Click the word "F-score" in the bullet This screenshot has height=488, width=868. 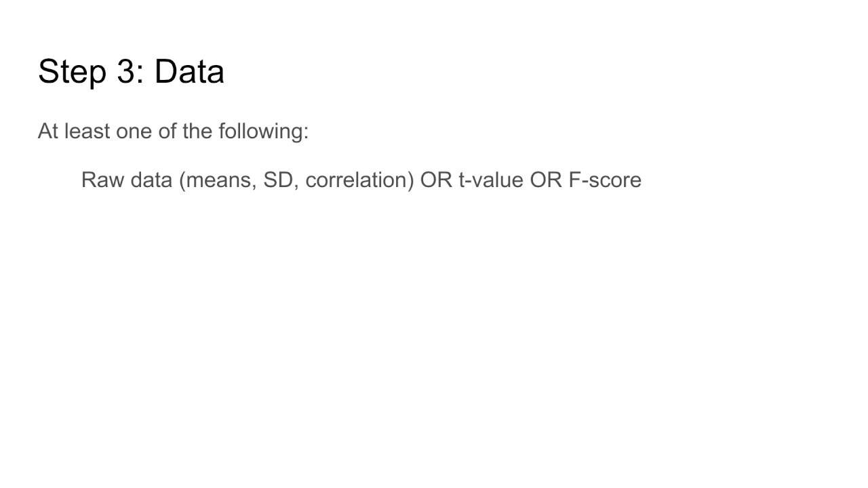tap(605, 180)
